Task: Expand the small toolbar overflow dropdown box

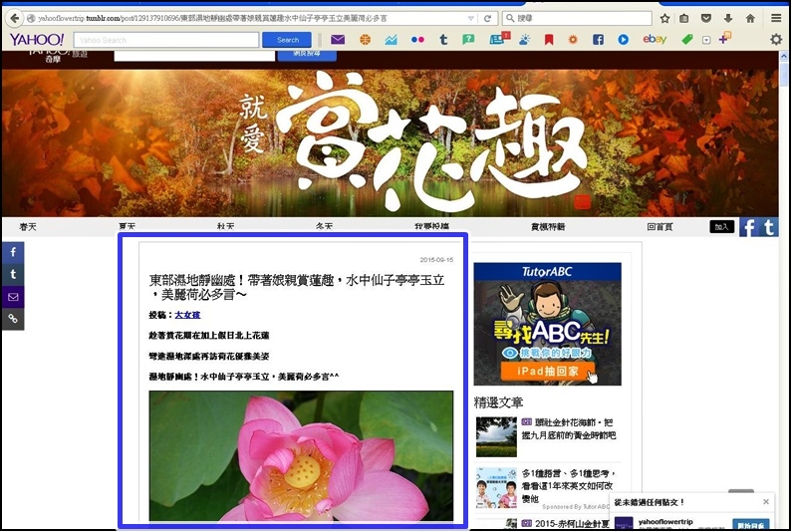Action: tap(706, 40)
